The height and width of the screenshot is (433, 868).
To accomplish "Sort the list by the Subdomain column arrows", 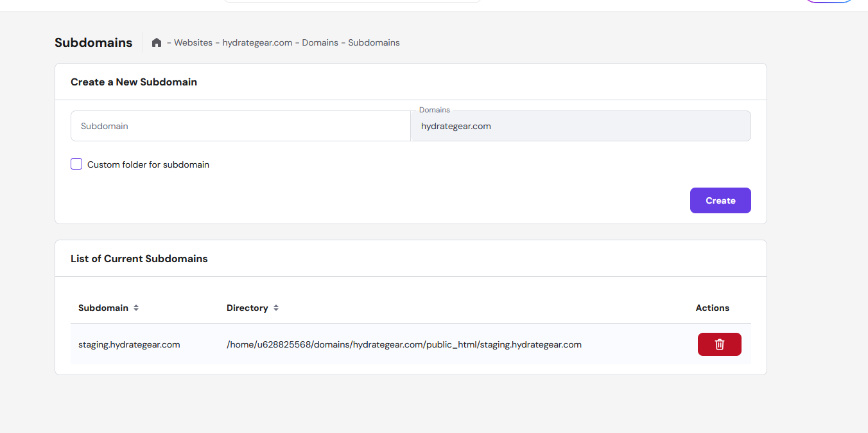I will point(136,308).
